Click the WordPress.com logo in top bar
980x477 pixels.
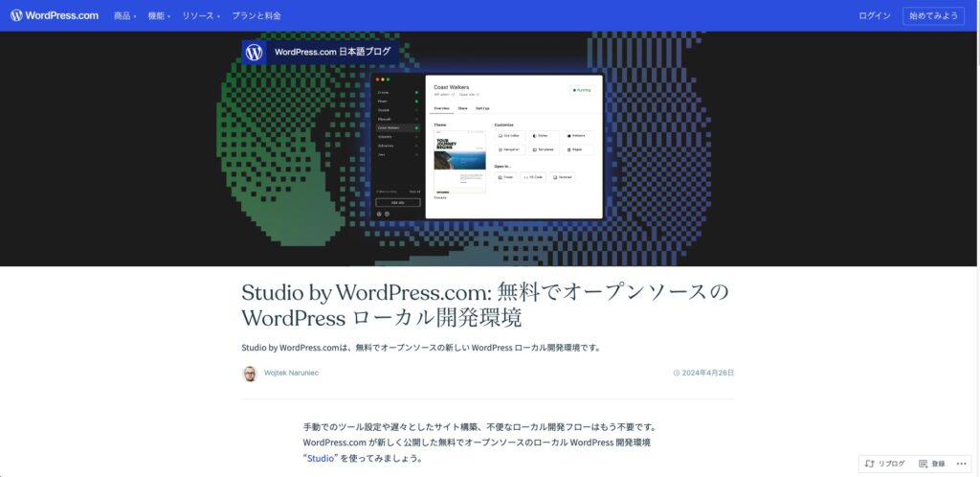(55, 15)
